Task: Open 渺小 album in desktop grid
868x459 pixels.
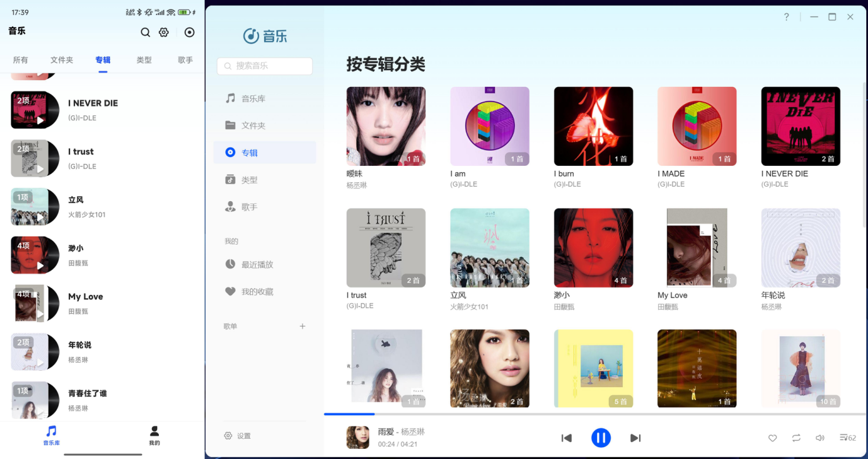Action: (x=593, y=248)
